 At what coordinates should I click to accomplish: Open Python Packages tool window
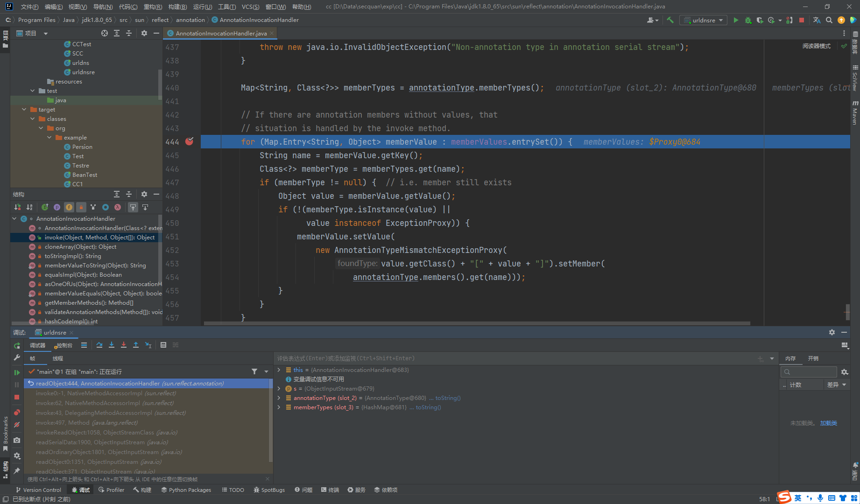coord(186,490)
